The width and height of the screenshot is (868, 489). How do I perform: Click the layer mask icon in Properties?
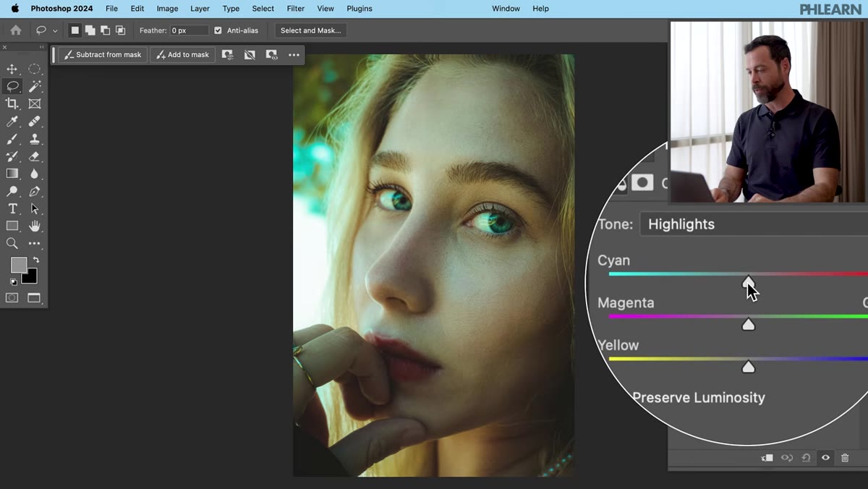tap(642, 183)
